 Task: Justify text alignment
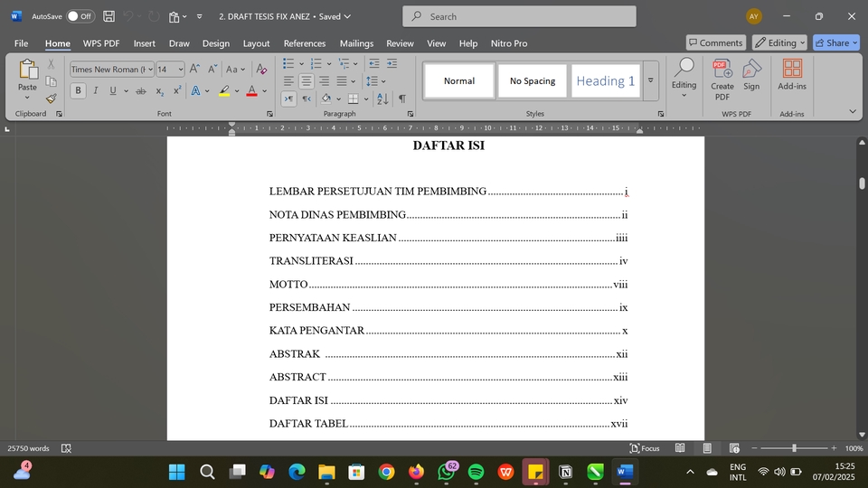click(x=342, y=81)
